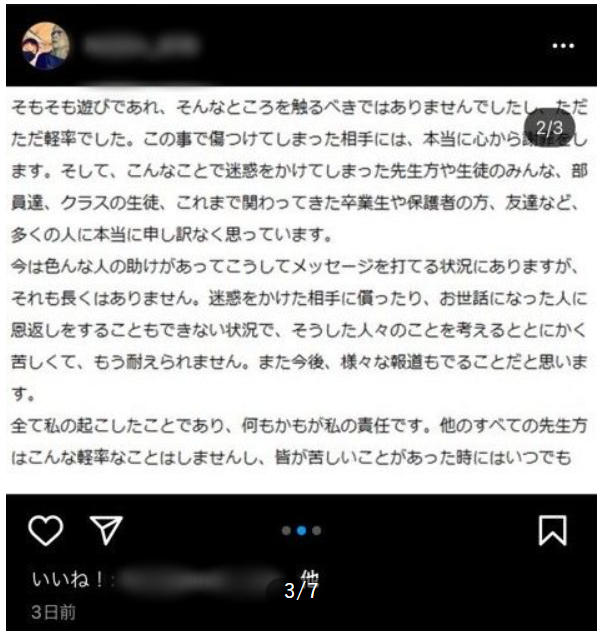
Task: Jump to the first carousel dot
Action: [x=286, y=530]
